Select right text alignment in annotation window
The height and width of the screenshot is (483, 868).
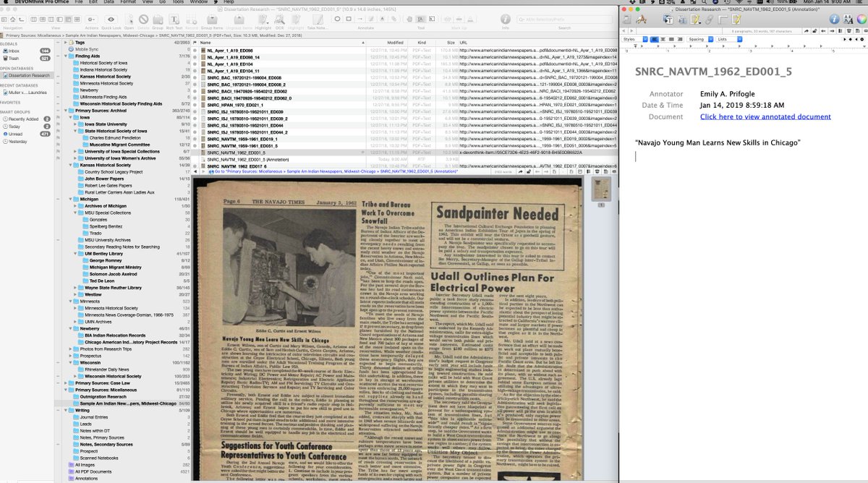point(681,39)
